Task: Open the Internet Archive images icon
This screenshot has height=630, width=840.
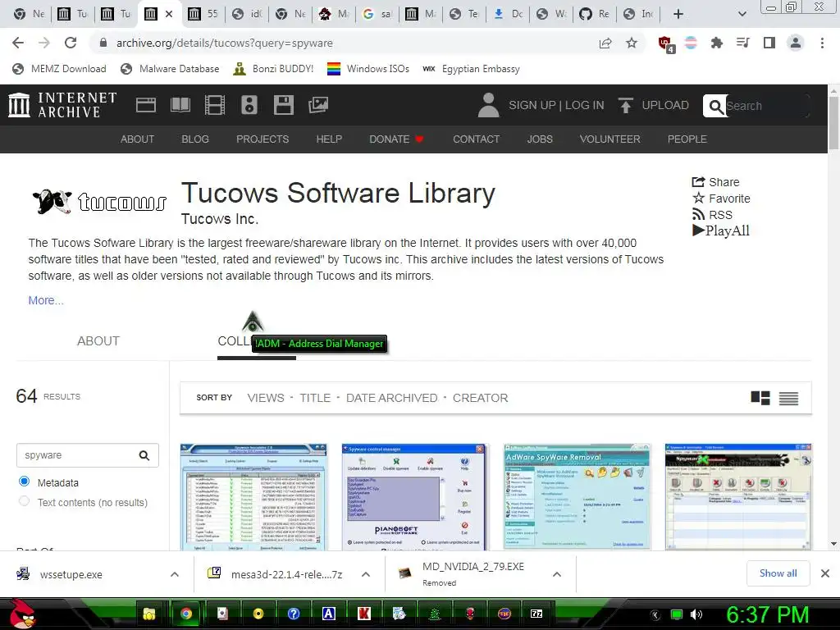Action: click(x=318, y=105)
